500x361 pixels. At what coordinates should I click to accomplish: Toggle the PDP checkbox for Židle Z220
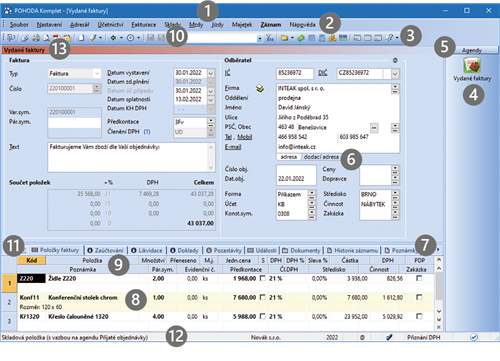(419, 278)
